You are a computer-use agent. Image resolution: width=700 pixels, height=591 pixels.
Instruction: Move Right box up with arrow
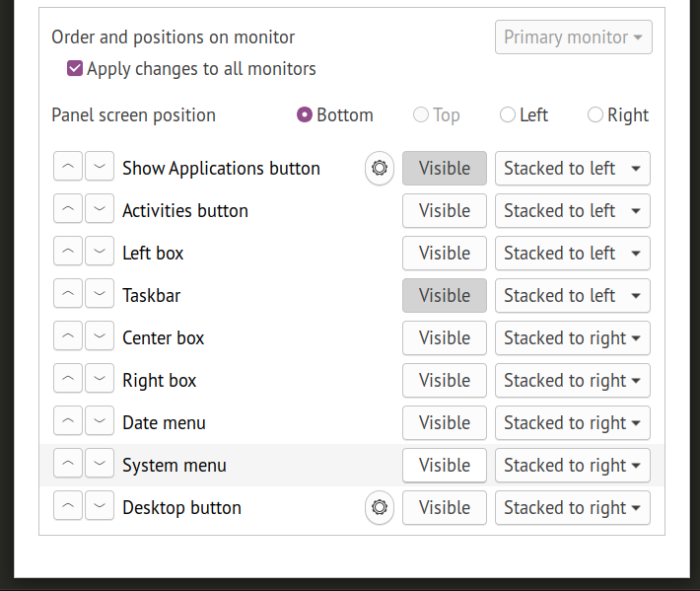[x=68, y=380]
